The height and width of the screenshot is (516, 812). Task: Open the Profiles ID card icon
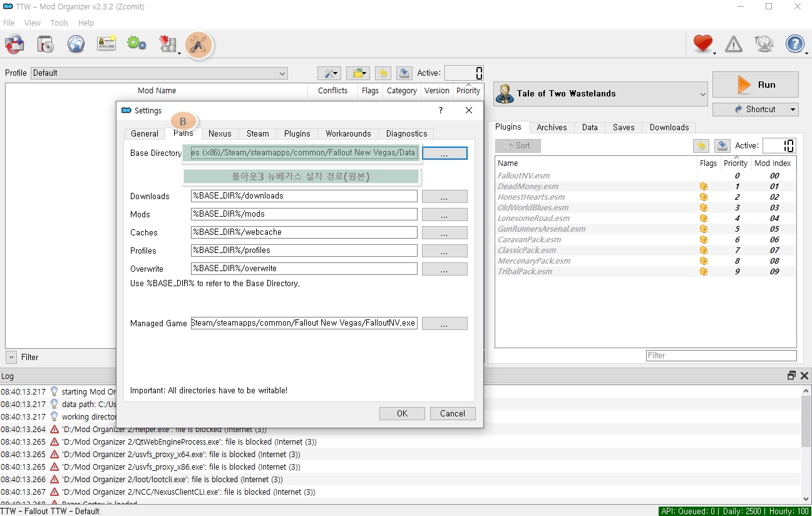[x=106, y=44]
